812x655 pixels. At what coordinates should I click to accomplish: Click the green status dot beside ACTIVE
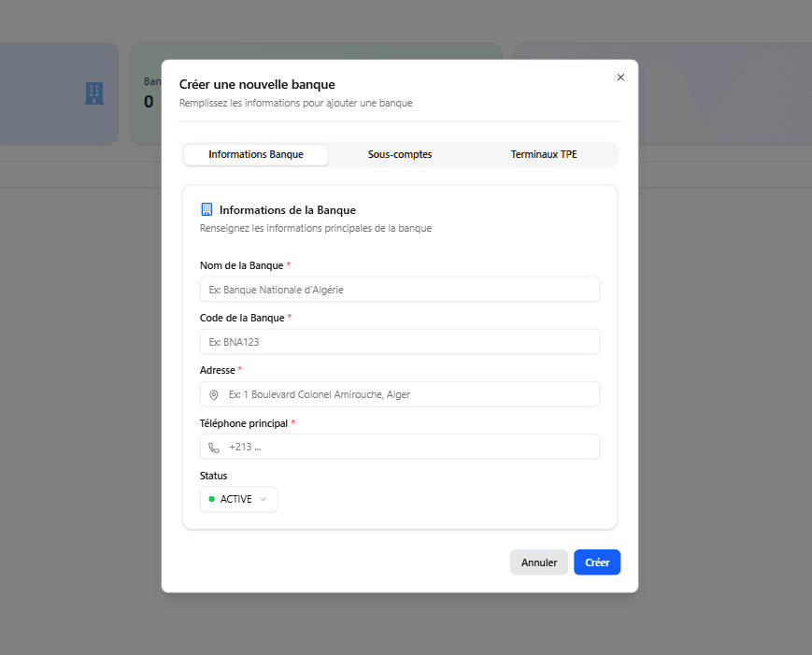211,499
